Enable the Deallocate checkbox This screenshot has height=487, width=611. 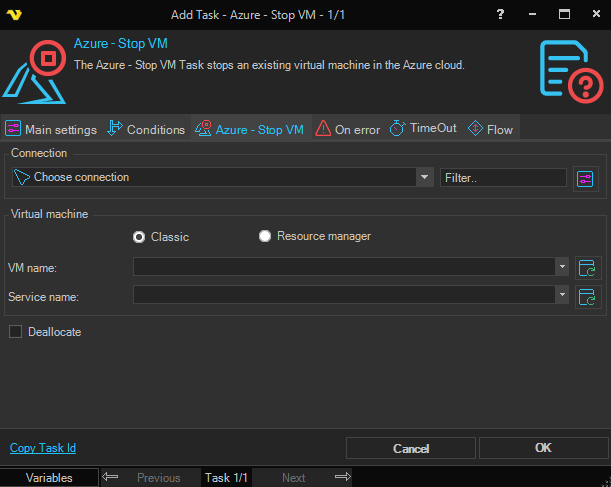pyautogui.click(x=15, y=332)
